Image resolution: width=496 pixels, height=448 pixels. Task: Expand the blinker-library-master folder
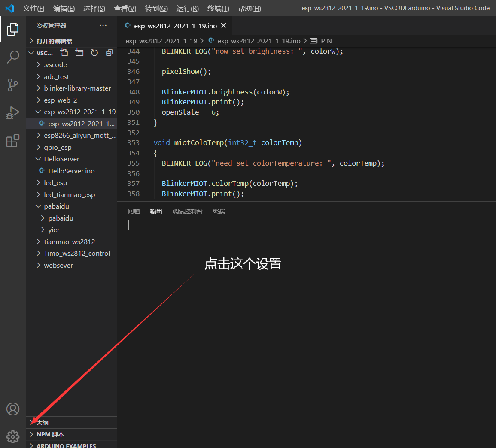click(71, 88)
